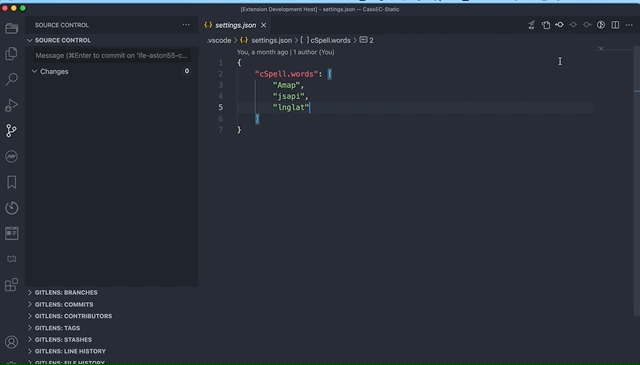Open the Bookmarks view icon
Screen dimensions: 640x365
click(x=11, y=182)
